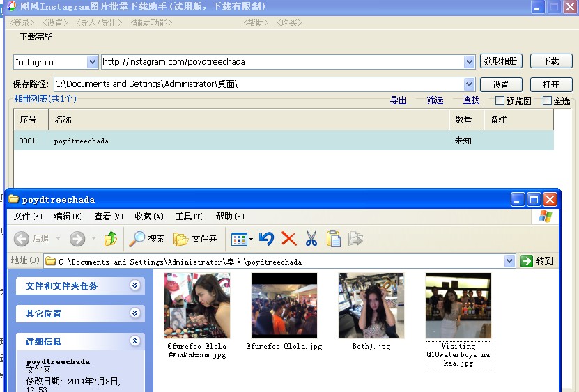The image size is (579, 392).
Task: Open the 登录 menu in downloader
Action: click(x=22, y=23)
